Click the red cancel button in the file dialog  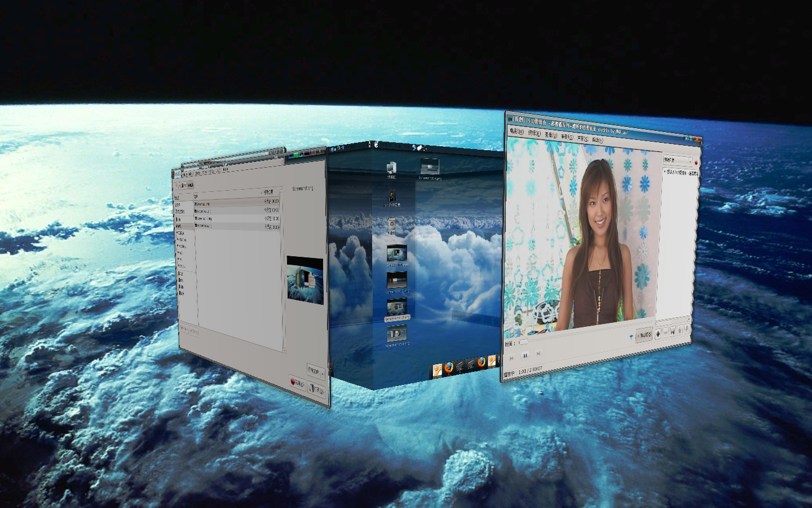[x=298, y=382]
